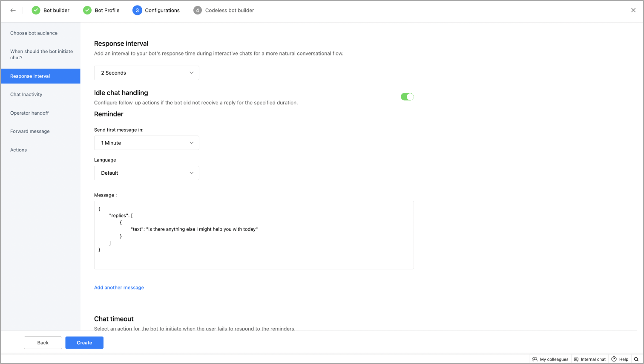Viewport: 644px width, 364px height.
Task: Click the Back button
Action: click(x=43, y=343)
